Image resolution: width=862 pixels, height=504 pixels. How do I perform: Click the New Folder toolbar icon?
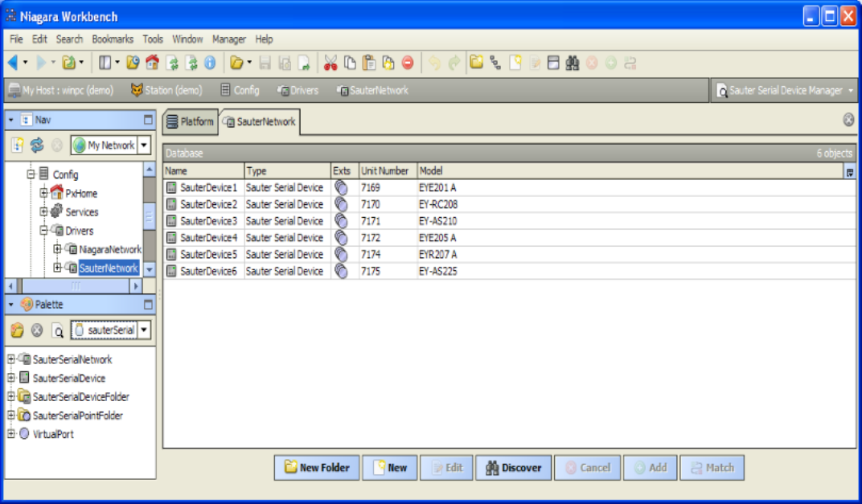(x=476, y=63)
